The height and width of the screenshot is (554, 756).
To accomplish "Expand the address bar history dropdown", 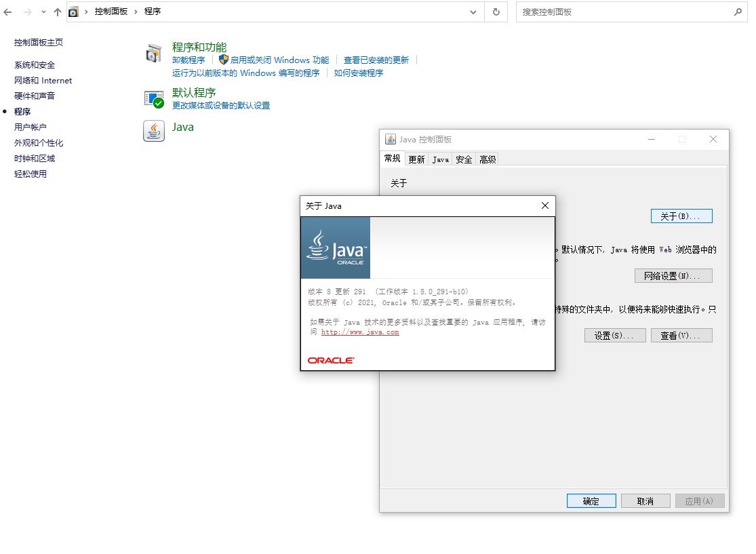I will click(473, 12).
